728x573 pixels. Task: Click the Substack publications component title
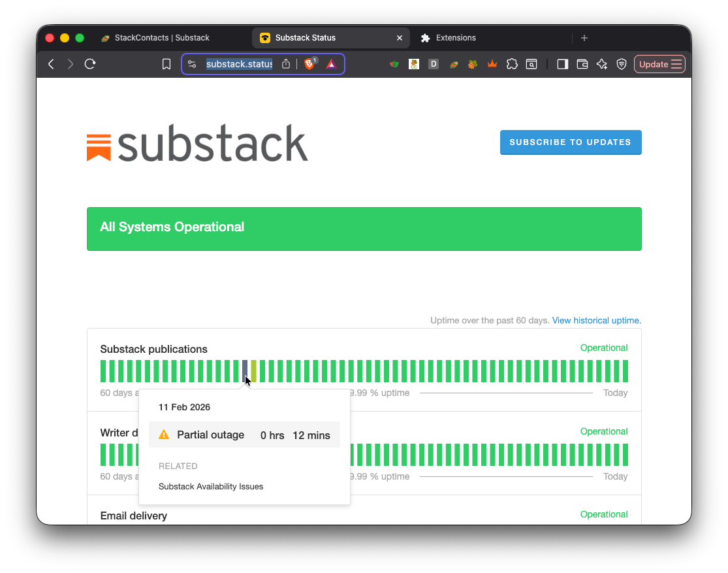coord(153,349)
